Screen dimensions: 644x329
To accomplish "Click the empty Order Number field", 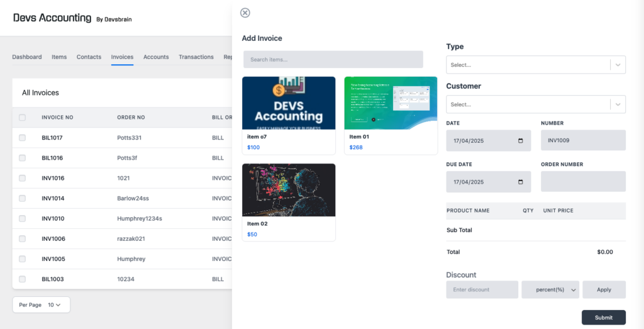I will [x=583, y=182].
